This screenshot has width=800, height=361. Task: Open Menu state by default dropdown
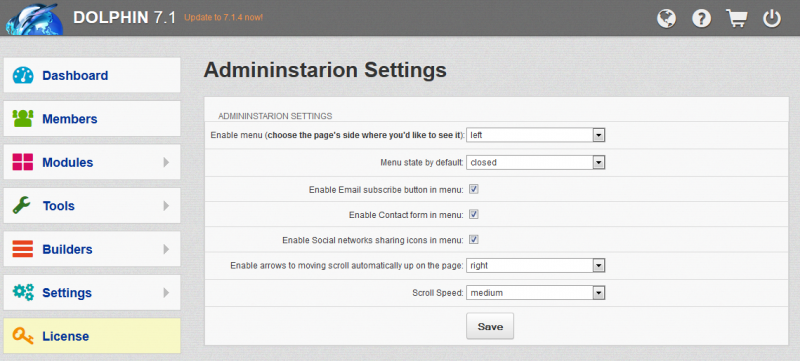point(536,163)
